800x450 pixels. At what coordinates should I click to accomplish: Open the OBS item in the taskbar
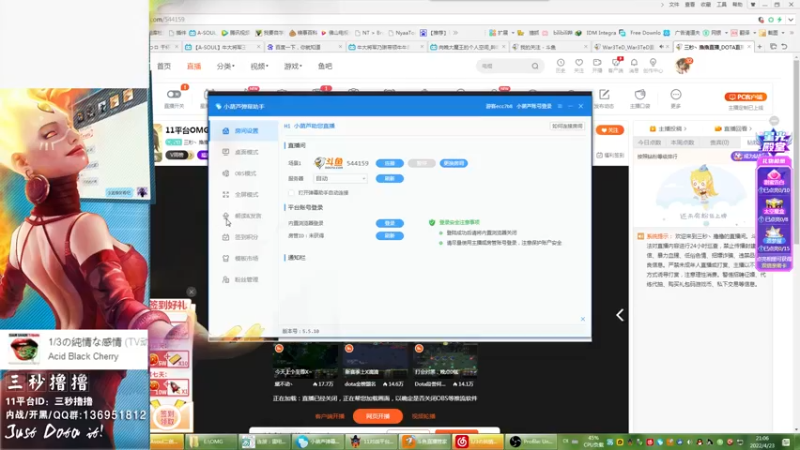click(533, 441)
